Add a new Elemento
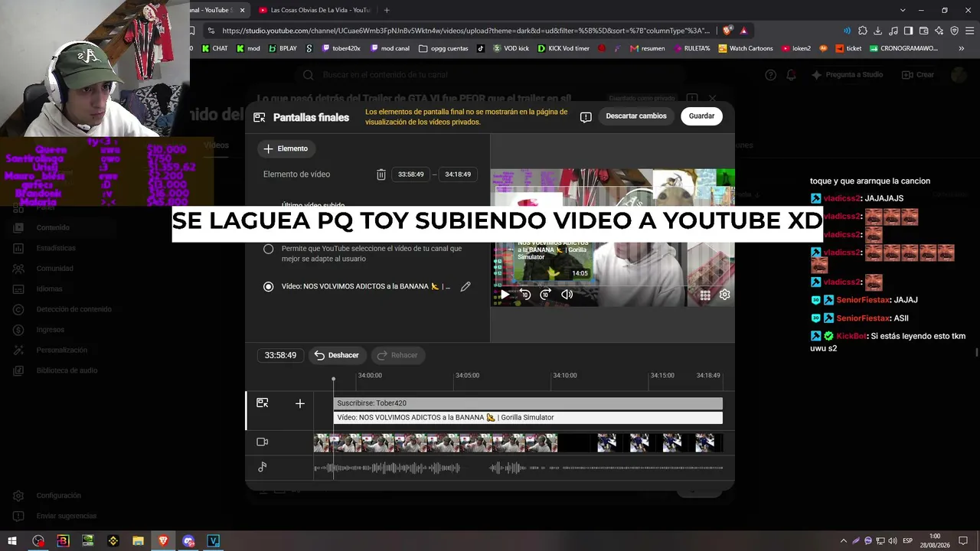980x551 pixels. click(x=286, y=148)
